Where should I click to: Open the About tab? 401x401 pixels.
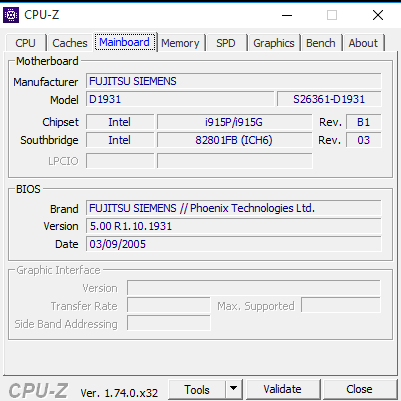[363, 43]
